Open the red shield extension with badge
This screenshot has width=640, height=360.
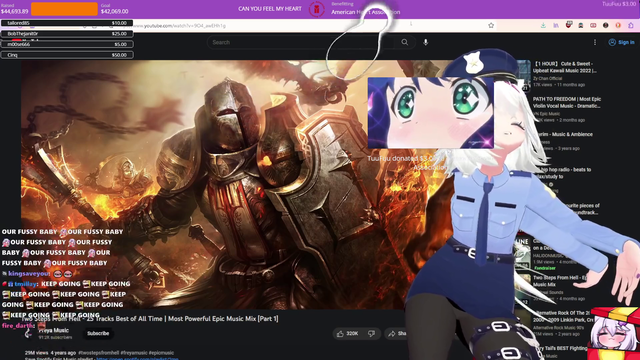[x=569, y=25]
